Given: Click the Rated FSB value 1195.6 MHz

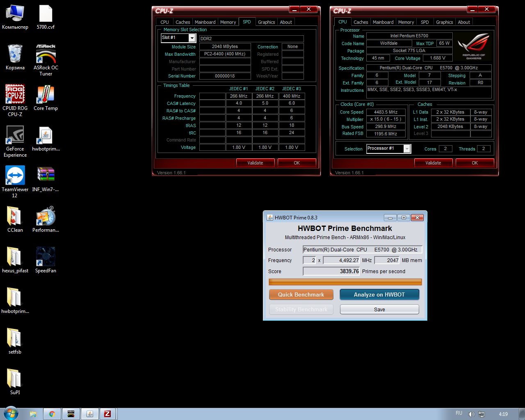Looking at the screenshot, I should 386,134.
